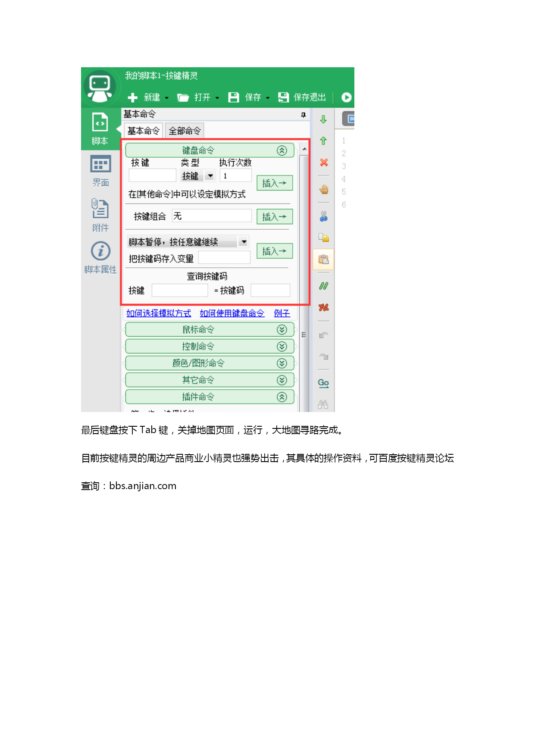The image size is (535, 756).
Task: Open the 如何使用键盘命令 link
Action: [232, 313]
